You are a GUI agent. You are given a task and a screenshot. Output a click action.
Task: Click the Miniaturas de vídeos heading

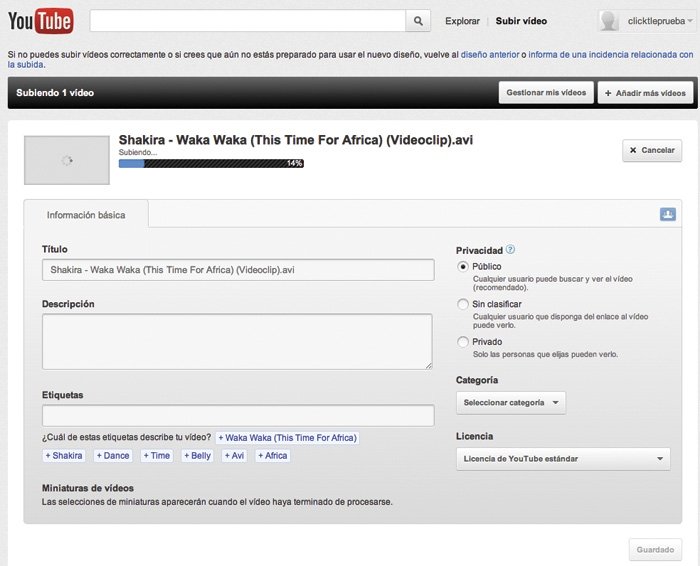tap(88, 488)
